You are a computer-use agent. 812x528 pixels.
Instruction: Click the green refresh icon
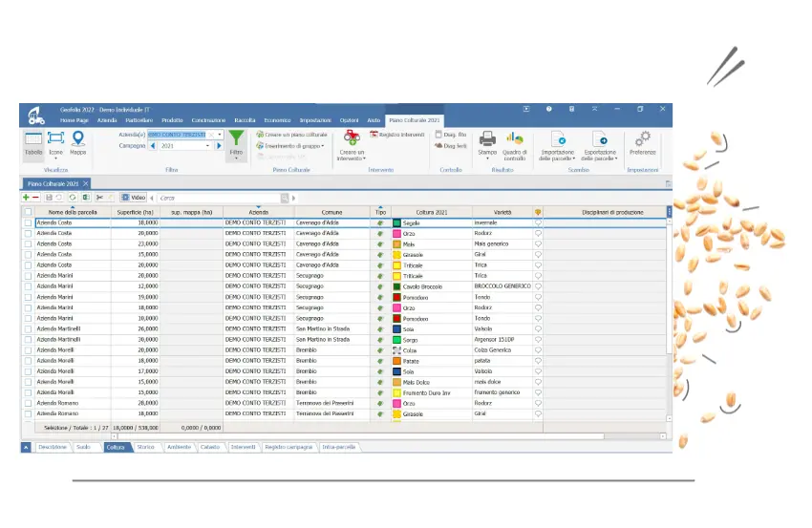tap(73, 198)
